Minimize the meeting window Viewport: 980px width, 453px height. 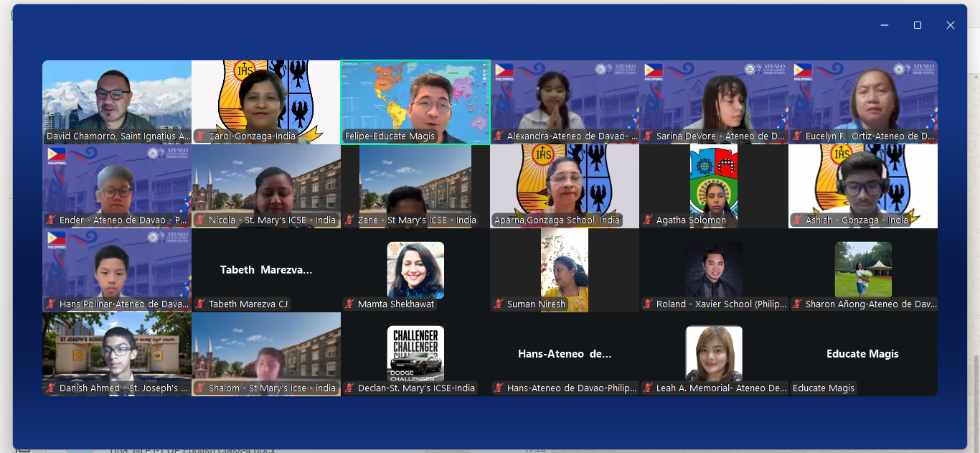(885, 25)
